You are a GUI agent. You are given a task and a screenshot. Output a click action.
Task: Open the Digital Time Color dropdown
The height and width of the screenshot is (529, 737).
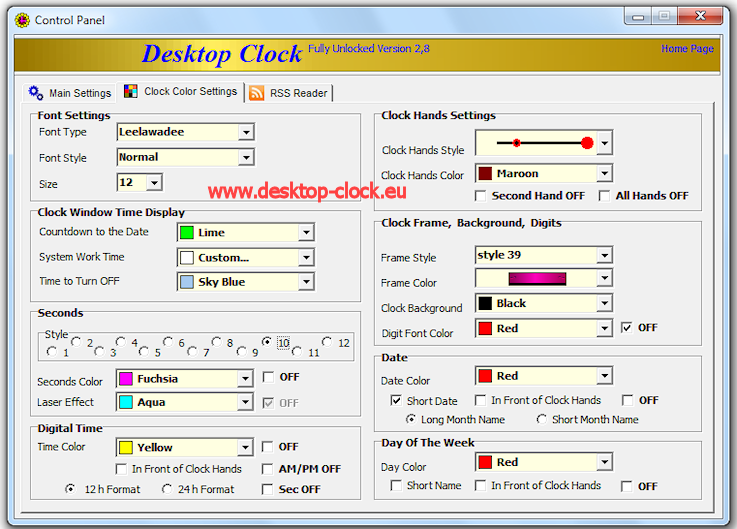(245, 447)
